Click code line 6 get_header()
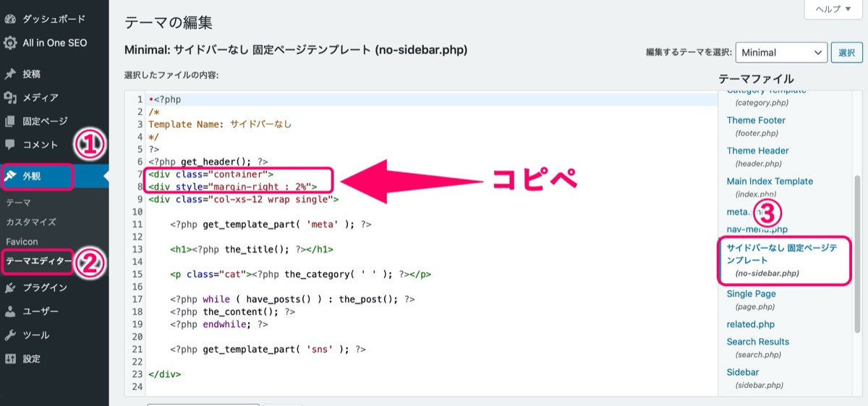The image size is (868, 406). tap(208, 162)
